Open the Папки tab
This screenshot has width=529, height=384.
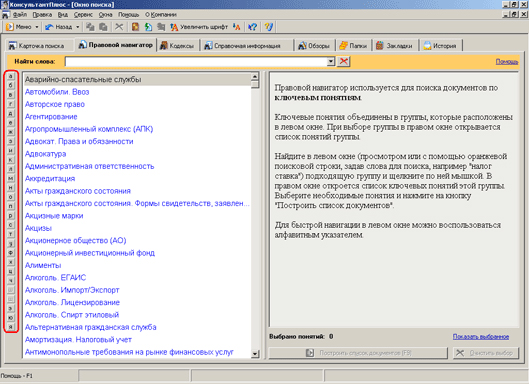click(x=353, y=46)
